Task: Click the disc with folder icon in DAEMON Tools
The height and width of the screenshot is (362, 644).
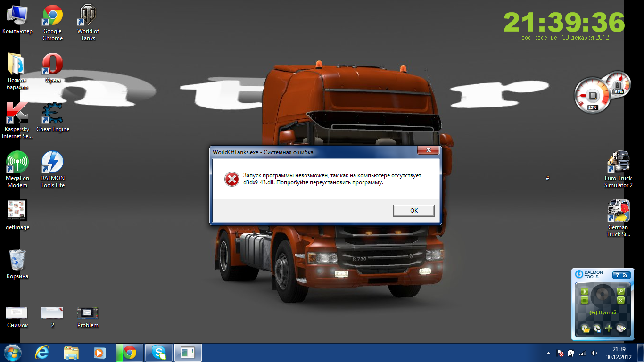Action: [x=586, y=329]
